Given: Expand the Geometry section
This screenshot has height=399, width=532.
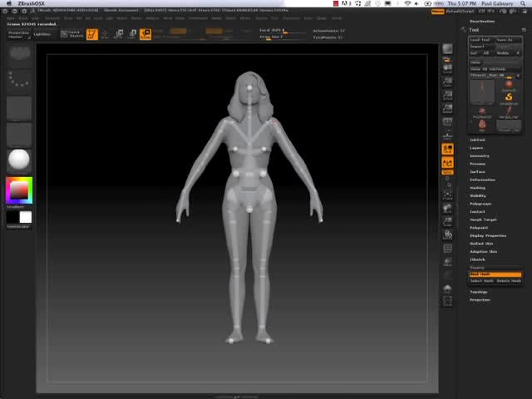Looking at the screenshot, I should click(480, 155).
